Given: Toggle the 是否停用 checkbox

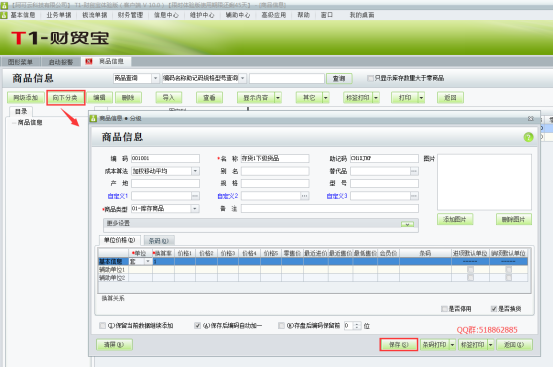Looking at the screenshot, I should tap(444, 309).
